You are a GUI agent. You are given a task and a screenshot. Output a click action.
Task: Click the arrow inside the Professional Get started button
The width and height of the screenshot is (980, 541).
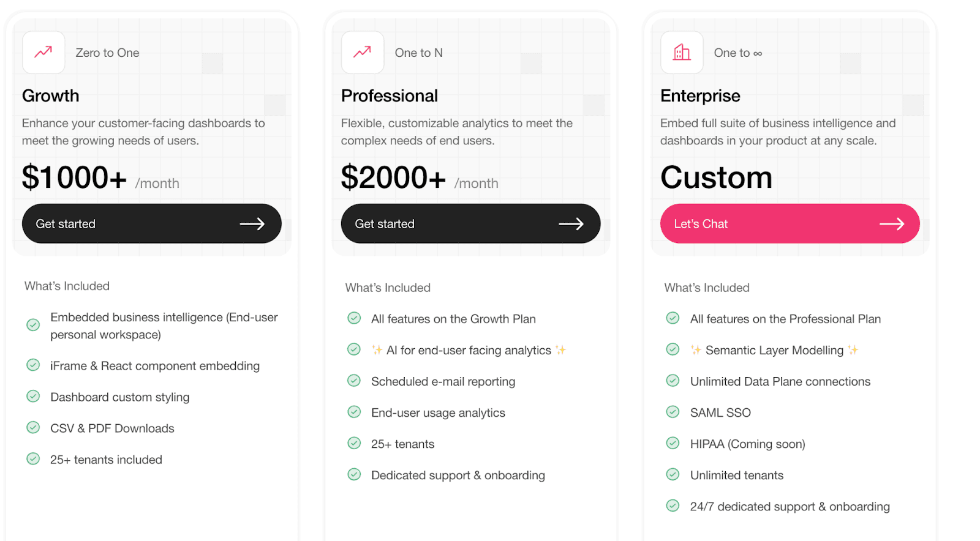point(572,223)
